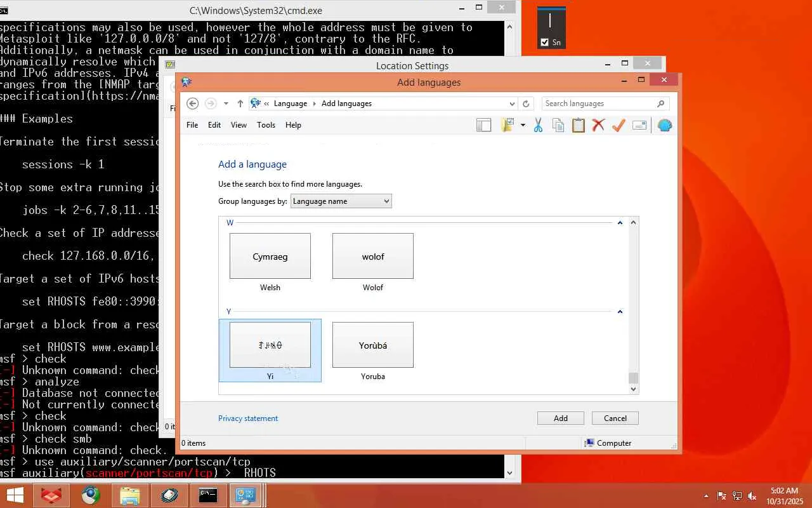Collapse the W language group
The height and width of the screenshot is (508, 812).
[x=620, y=223]
